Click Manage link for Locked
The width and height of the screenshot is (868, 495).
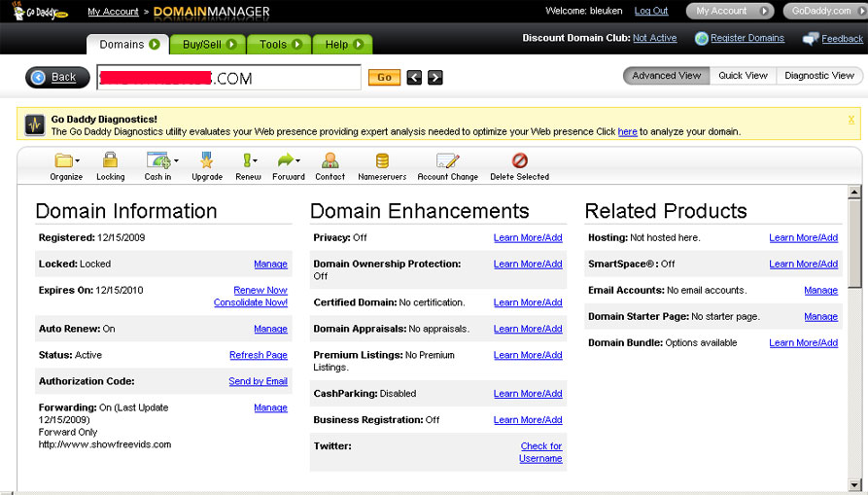pos(270,265)
